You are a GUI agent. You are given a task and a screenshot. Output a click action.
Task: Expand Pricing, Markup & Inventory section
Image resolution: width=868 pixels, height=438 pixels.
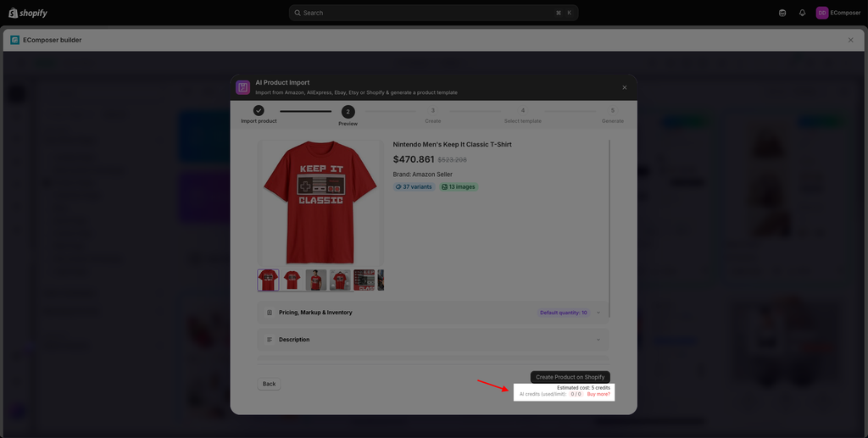(x=433, y=313)
